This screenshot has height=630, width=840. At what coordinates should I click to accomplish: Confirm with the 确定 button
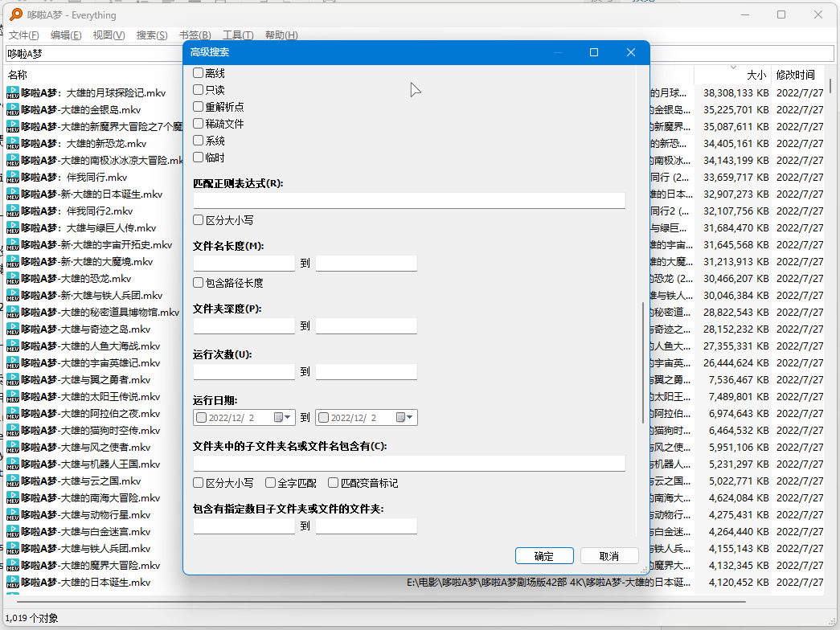coord(544,556)
